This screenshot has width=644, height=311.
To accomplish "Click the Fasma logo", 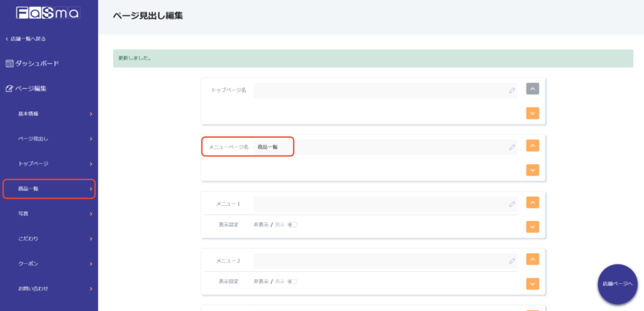I will (x=47, y=13).
